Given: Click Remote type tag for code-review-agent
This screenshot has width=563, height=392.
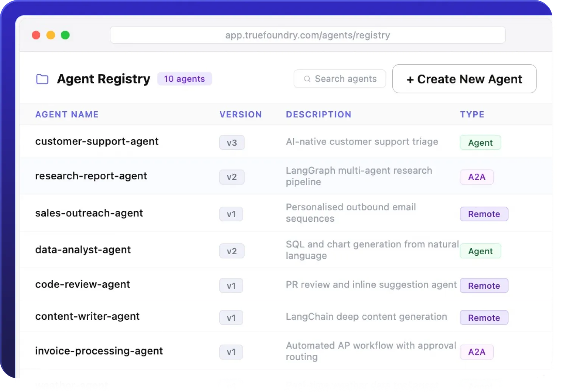Looking at the screenshot, I should coord(484,286).
